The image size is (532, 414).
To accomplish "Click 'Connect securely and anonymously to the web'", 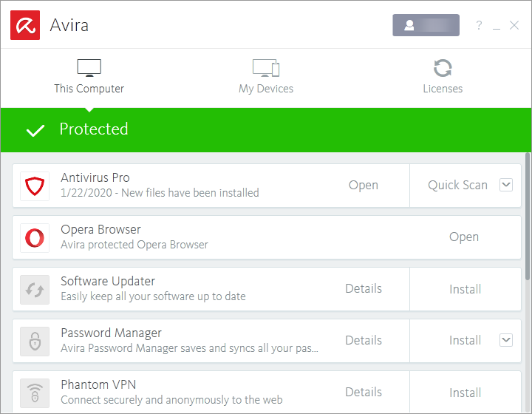I will tap(171, 400).
